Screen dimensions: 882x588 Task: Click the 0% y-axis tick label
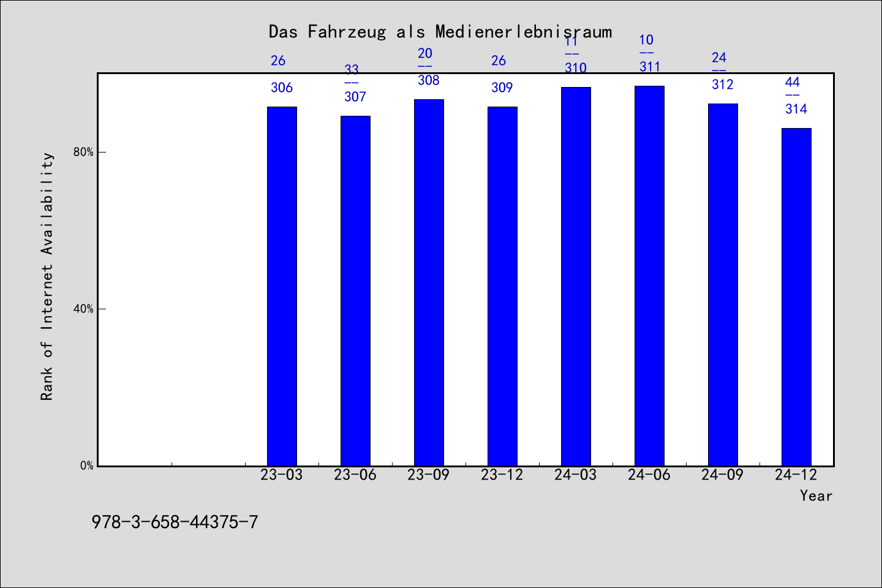click(x=87, y=466)
